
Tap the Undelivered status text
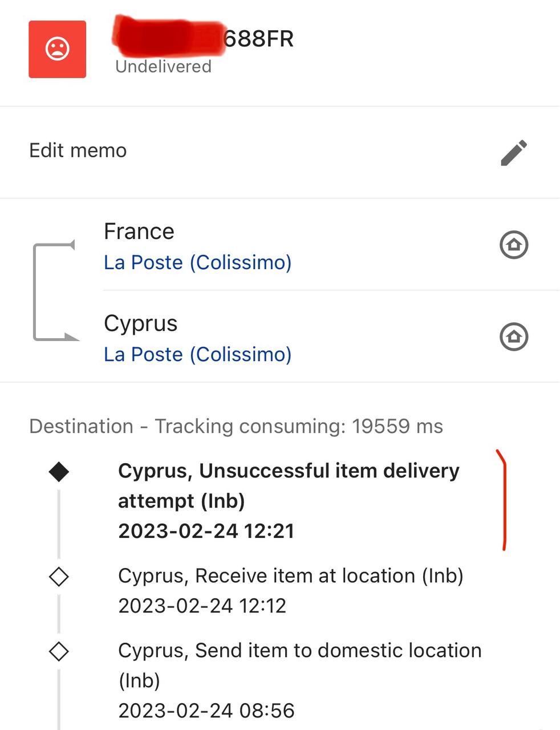163,67
